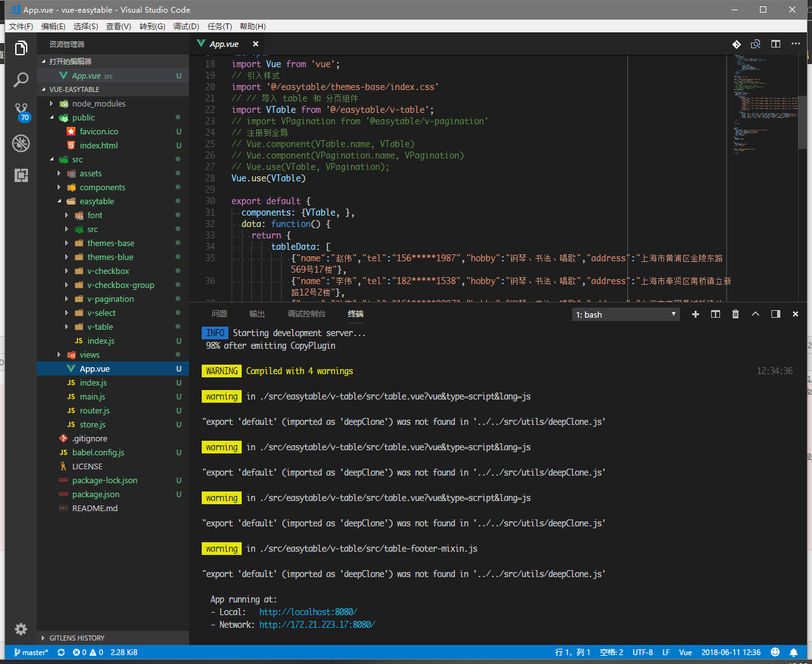Open the 调试(D) menu
This screenshot has width=812, height=664.
tap(186, 26)
